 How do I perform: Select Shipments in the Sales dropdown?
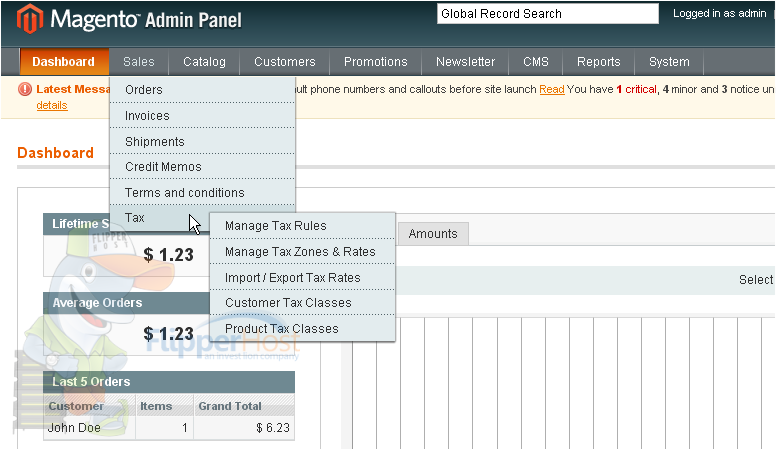202,142
